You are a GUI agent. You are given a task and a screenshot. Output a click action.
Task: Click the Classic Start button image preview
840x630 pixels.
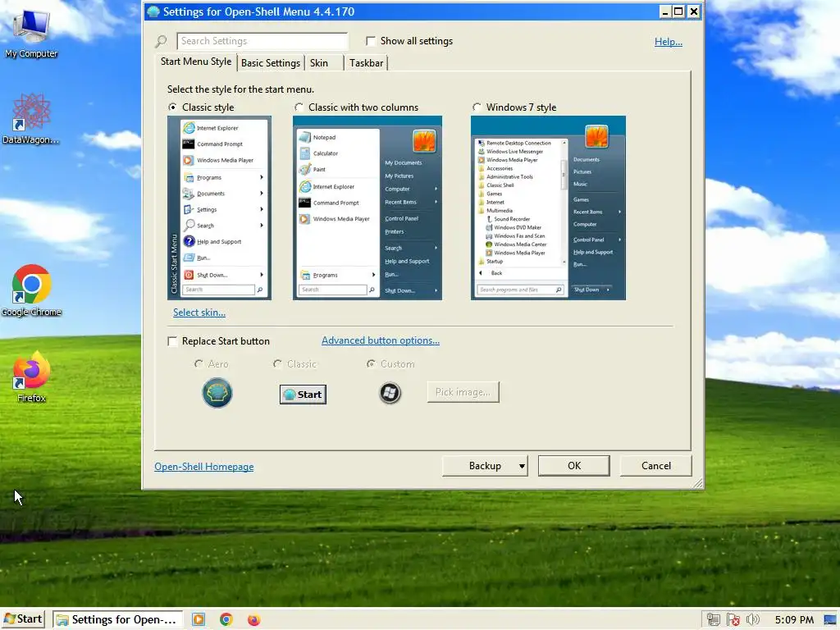coord(303,395)
